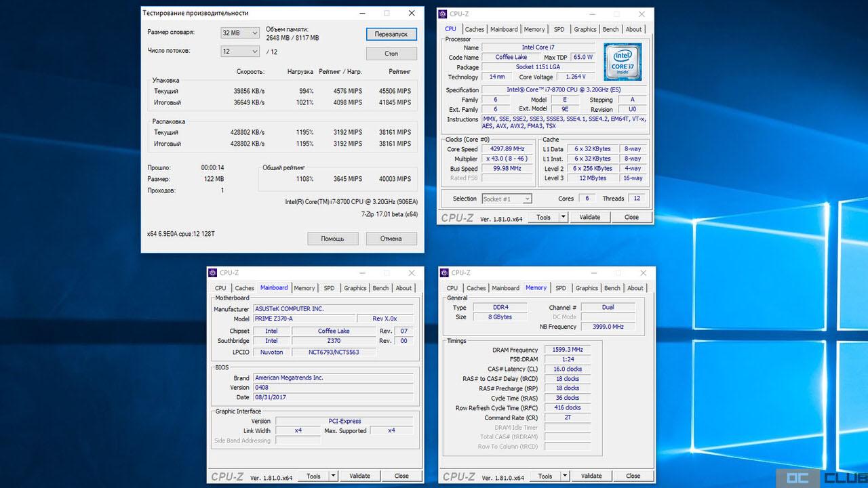Click Close in the CPU tab window
868x488 pixels.
pyautogui.click(x=631, y=217)
